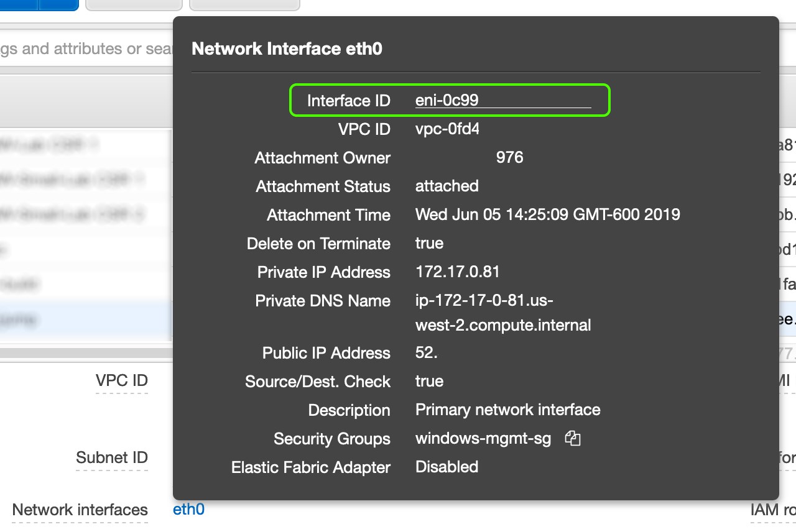
Task: Click the windows-mgmt-sg security group text
Action: pos(483,439)
